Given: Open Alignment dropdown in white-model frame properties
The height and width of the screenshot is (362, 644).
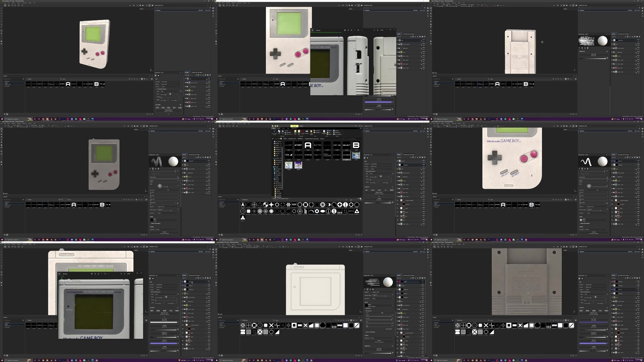Looking at the screenshot, I should pyautogui.click(x=382, y=292).
